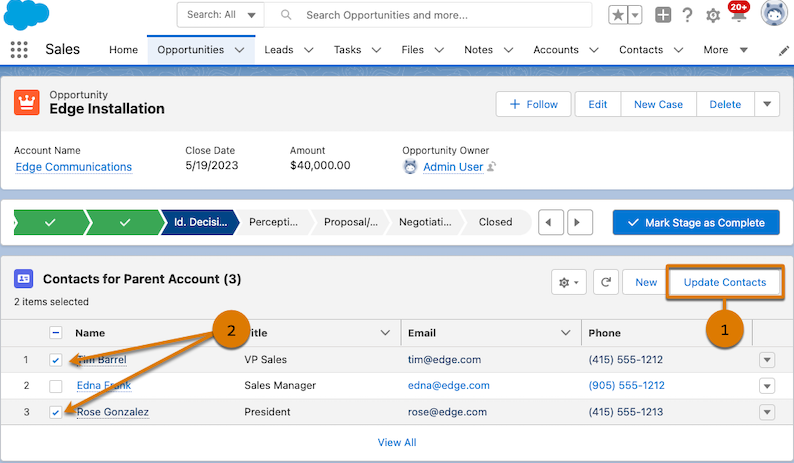Open list view controls gear dropdown
Screen dimensions: 794x463
(568, 282)
